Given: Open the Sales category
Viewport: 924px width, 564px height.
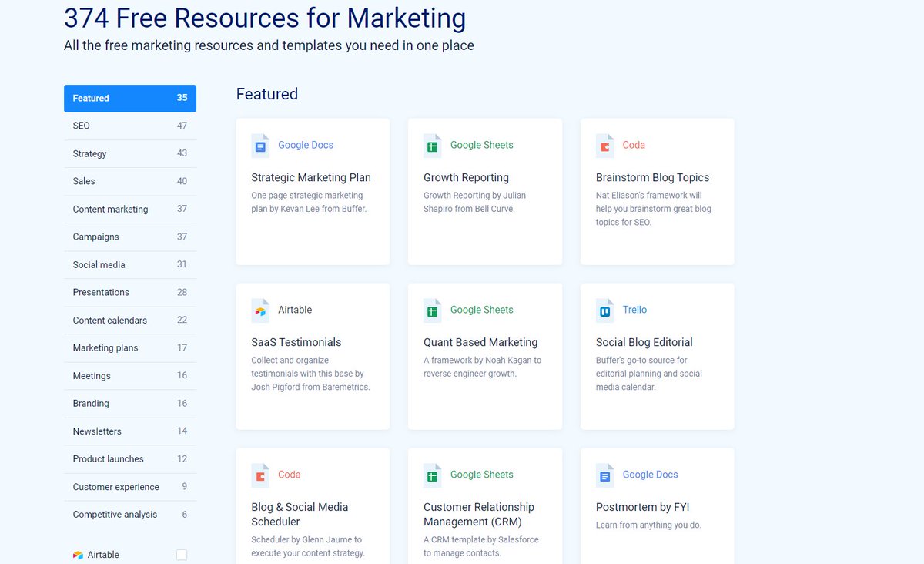Looking at the screenshot, I should pyautogui.click(x=130, y=181).
